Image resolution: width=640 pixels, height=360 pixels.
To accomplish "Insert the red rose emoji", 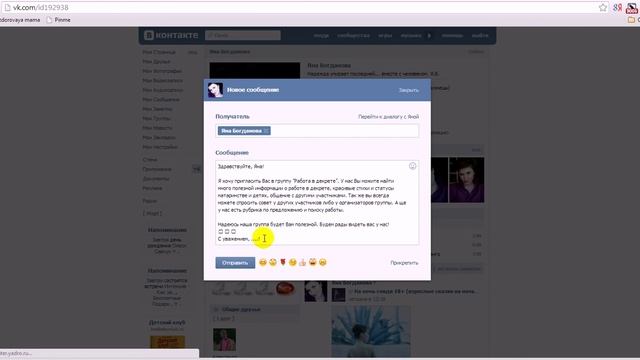I will (282, 262).
